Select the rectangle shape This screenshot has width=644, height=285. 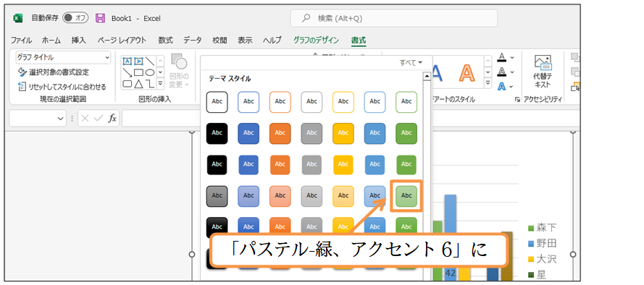coord(138,72)
